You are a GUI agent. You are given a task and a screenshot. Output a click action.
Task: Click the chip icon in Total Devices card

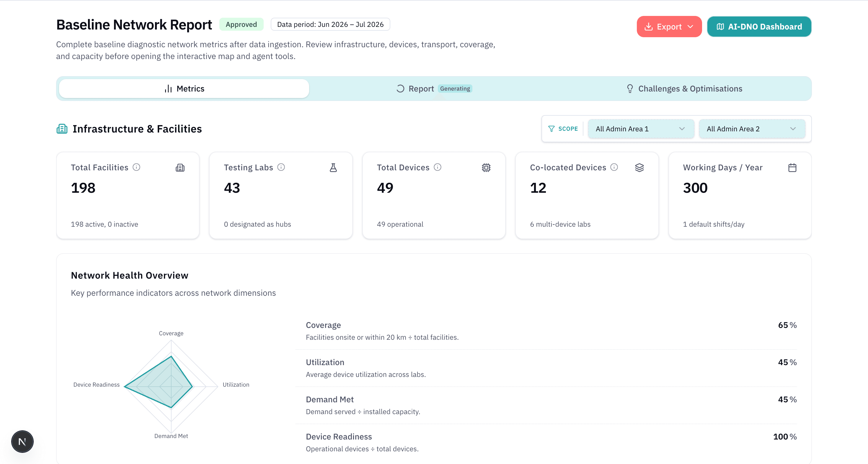(486, 167)
